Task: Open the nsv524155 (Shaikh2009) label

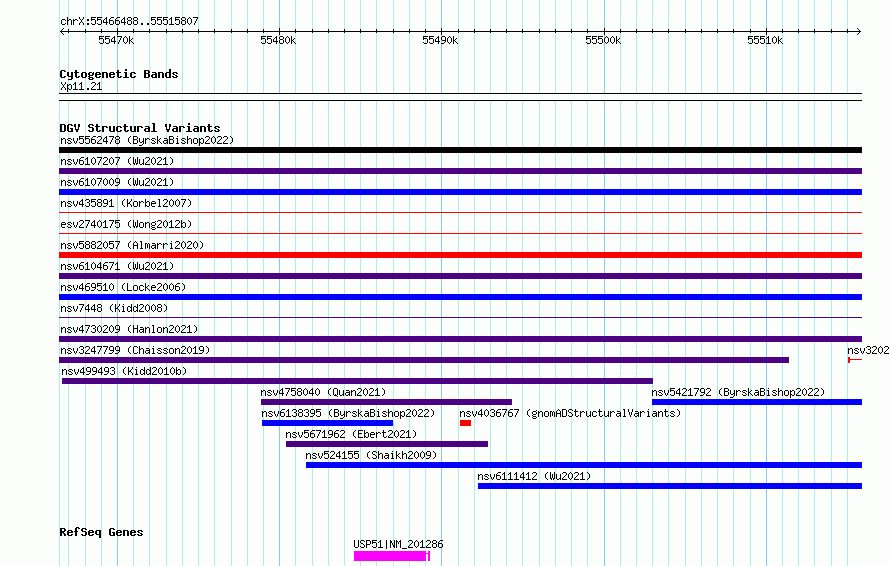Action: tap(371, 455)
